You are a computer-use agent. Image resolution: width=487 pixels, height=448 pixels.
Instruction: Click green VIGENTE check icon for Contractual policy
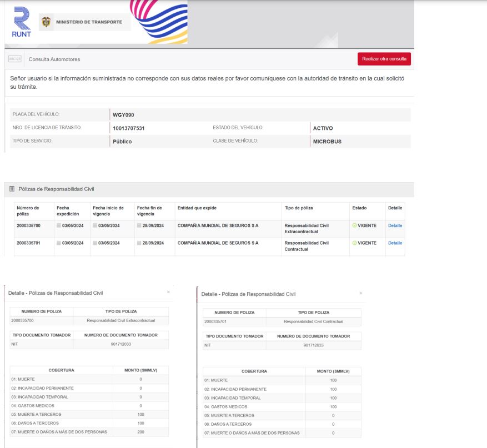click(x=354, y=243)
